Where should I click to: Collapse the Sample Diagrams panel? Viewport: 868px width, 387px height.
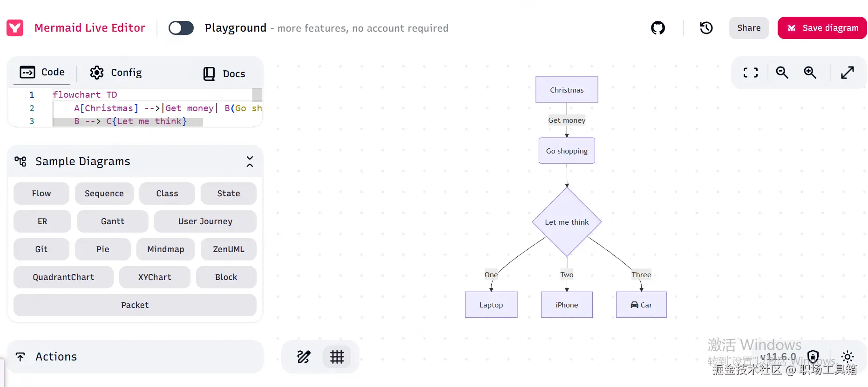[x=250, y=161]
